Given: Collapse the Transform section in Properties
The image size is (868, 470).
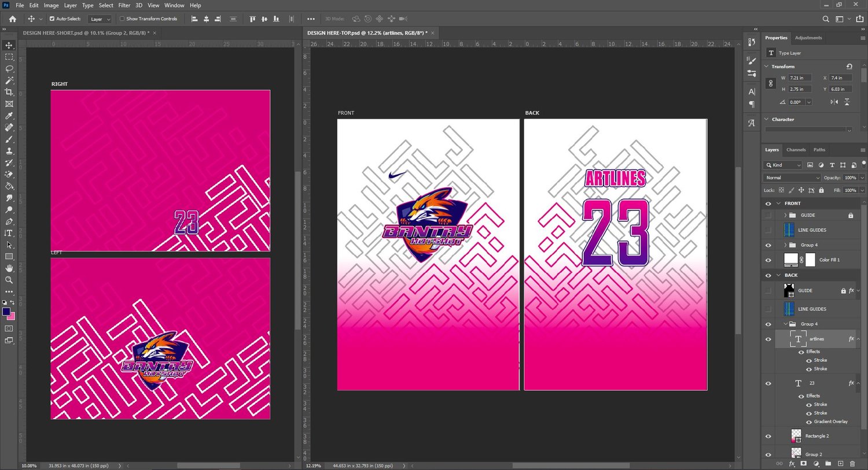Looking at the screenshot, I should 767,66.
